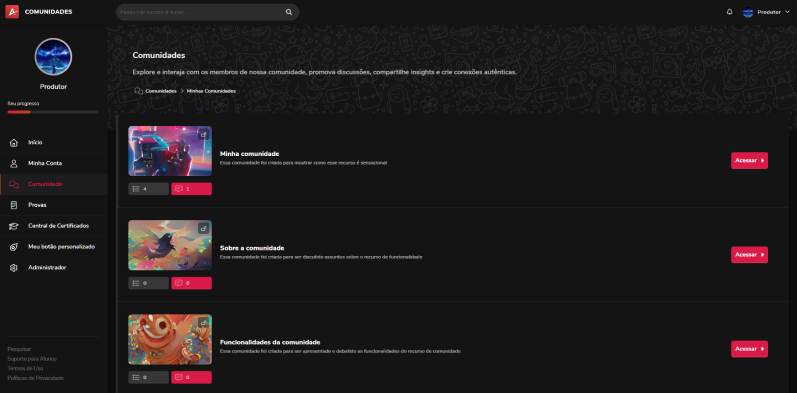The width and height of the screenshot is (797, 393).
Task: Click the notification bell icon
Action: tap(729, 12)
